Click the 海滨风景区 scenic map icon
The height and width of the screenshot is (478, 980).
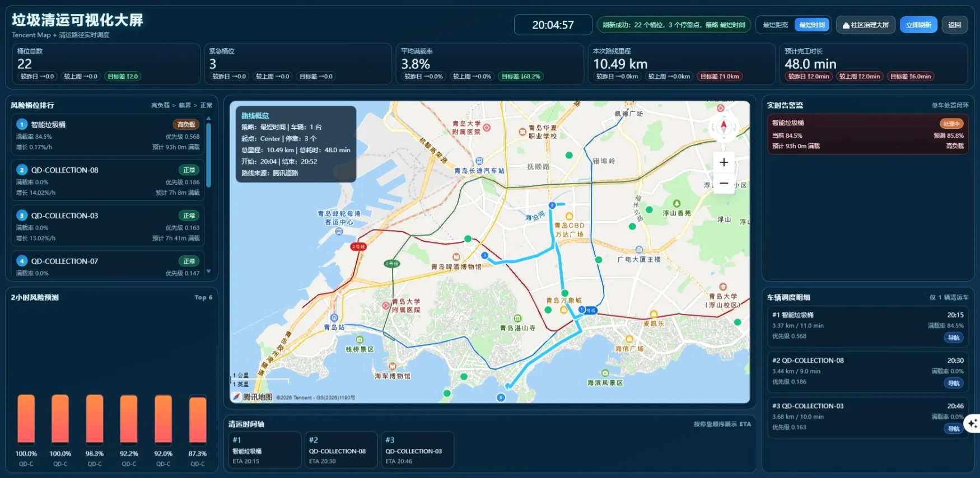pos(605,373)
